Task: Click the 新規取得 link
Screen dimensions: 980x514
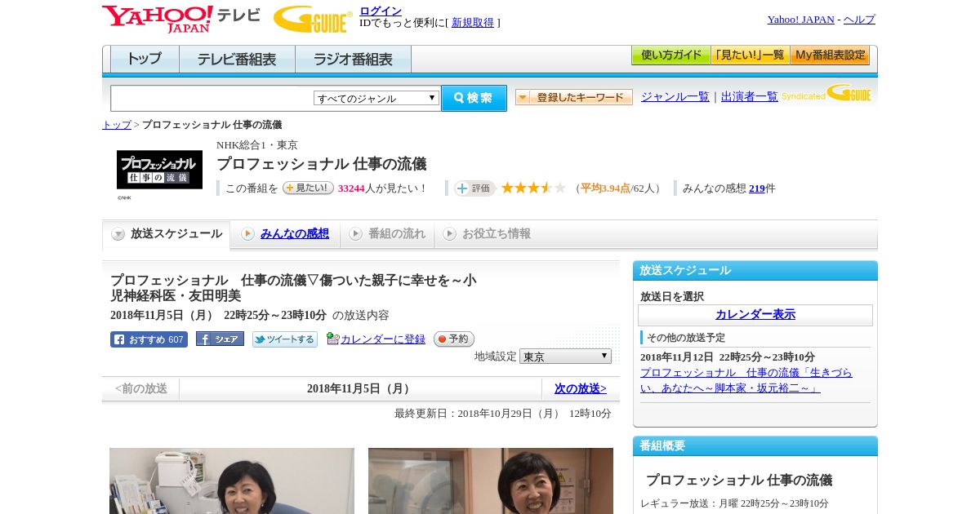Action: [473, 23]
